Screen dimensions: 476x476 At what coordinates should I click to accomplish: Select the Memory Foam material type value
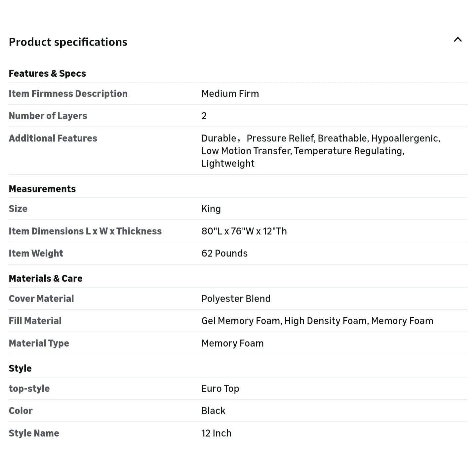[x=232, y=343]
